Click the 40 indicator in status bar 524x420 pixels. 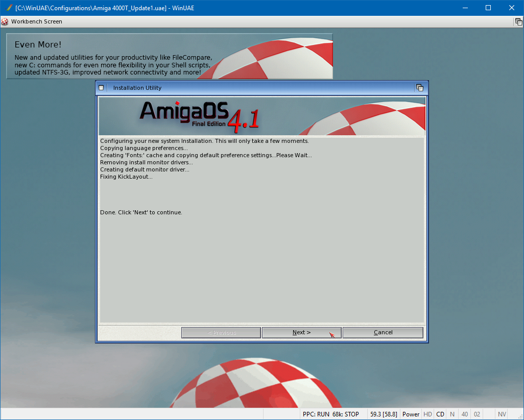[x=464, y=414]
